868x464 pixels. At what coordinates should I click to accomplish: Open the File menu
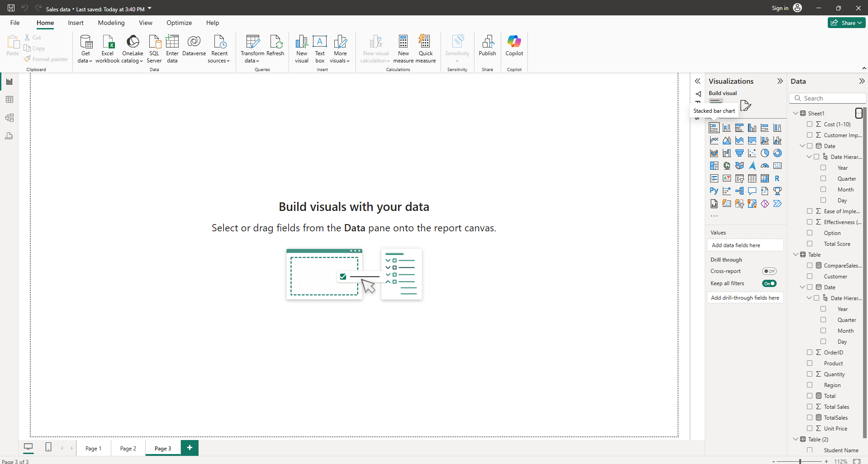pyautogui.click(x=15, y=23)
